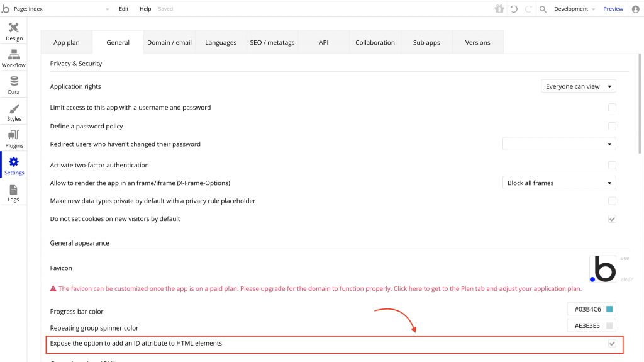Screen dimensions: 644x362
Task: Enable two-factor authentication checkbox
Action: tap(612, 165)
